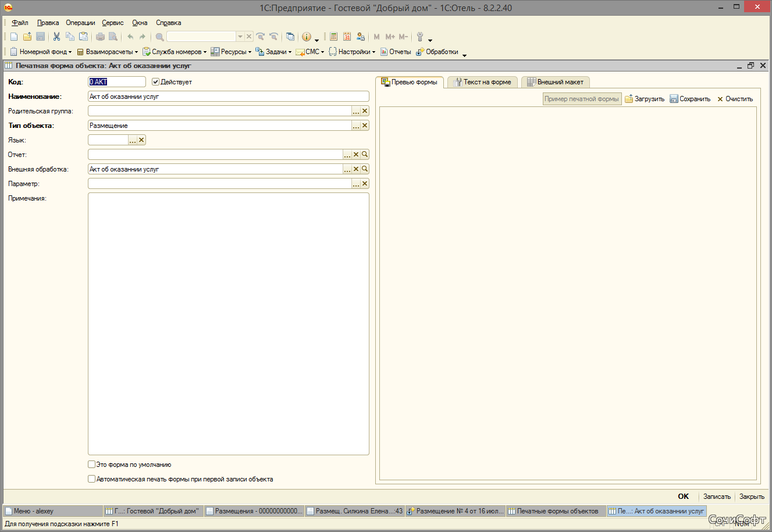Open the Сервис menu
Image resolution: width=772 pixels, height=532 pixels.
[113, 23]
